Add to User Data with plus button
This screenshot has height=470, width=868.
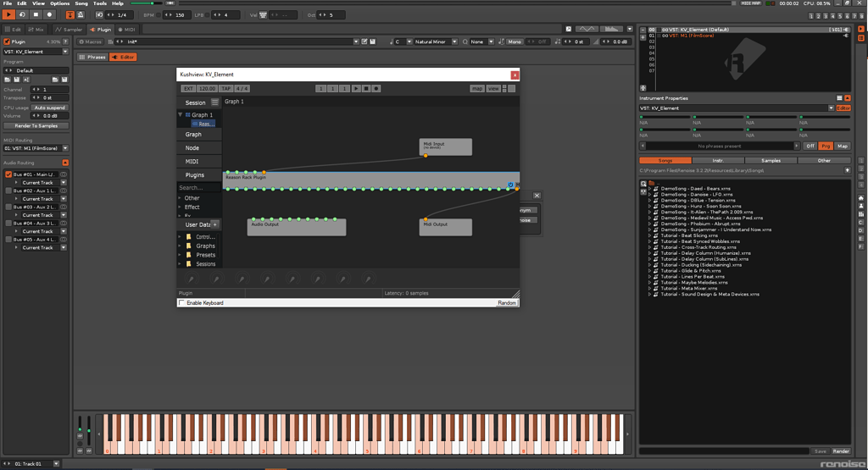(214, 224)
